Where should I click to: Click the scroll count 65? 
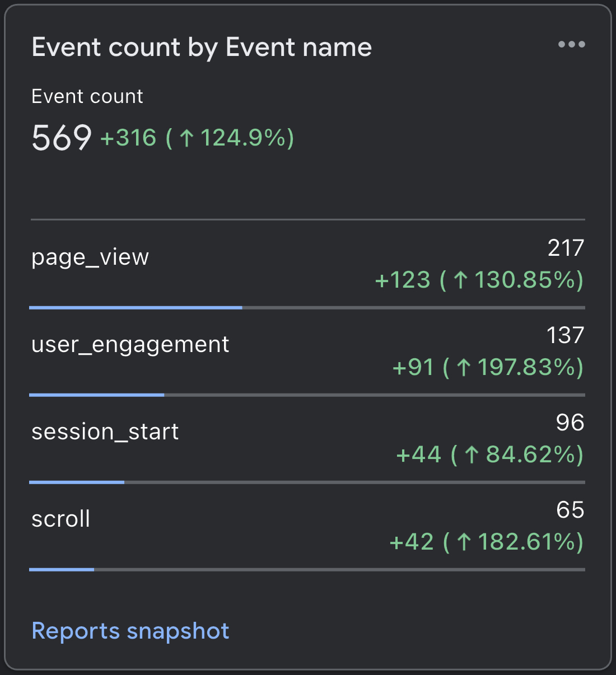tap(570, 510)
